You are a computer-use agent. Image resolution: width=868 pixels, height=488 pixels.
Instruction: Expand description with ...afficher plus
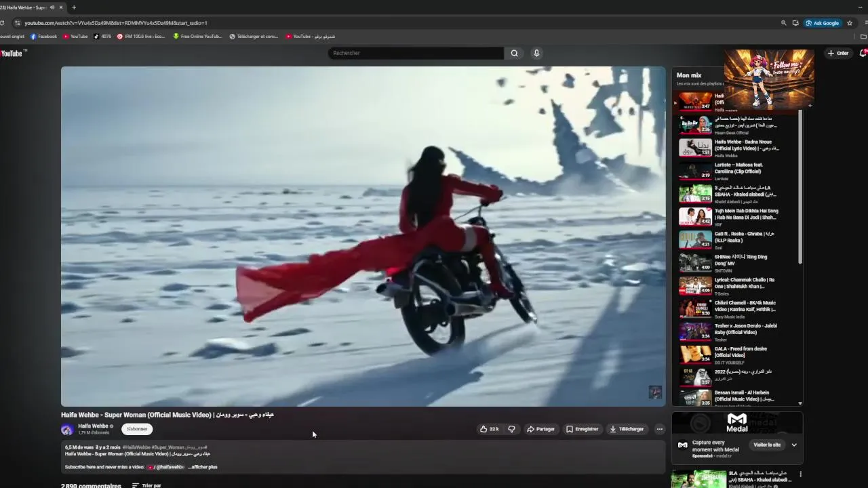(203, 467)
